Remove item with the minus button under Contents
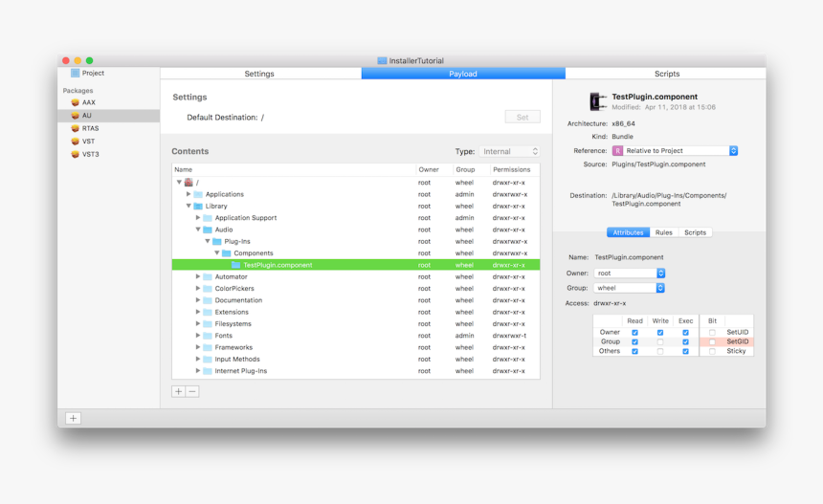Viewport: 823px width, 504px height. click(192, 391)
